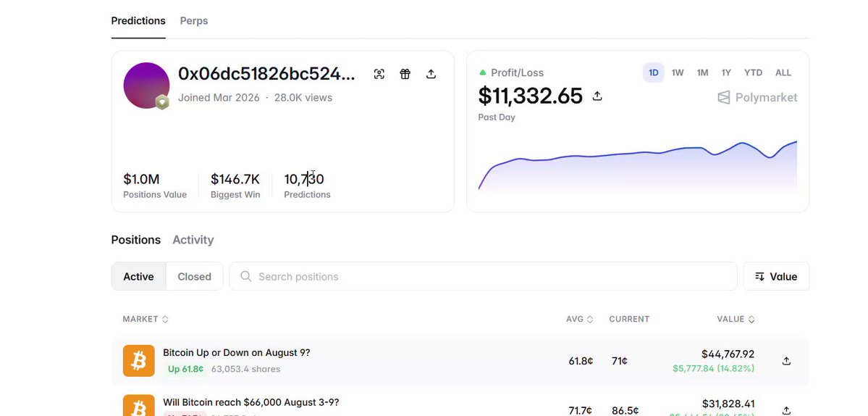Click the $146.7K Biggest Win stat
This screenshot has height=416, width=868.
tap(235, 186)
